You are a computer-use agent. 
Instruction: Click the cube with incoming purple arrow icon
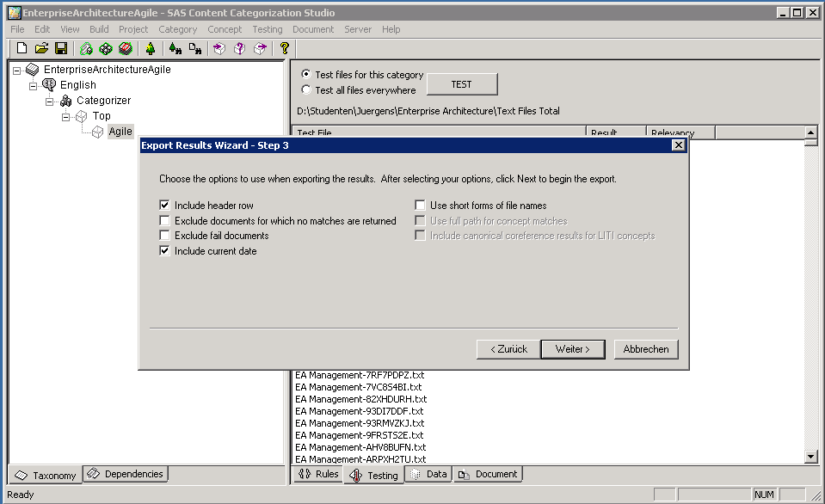[219, 49]
